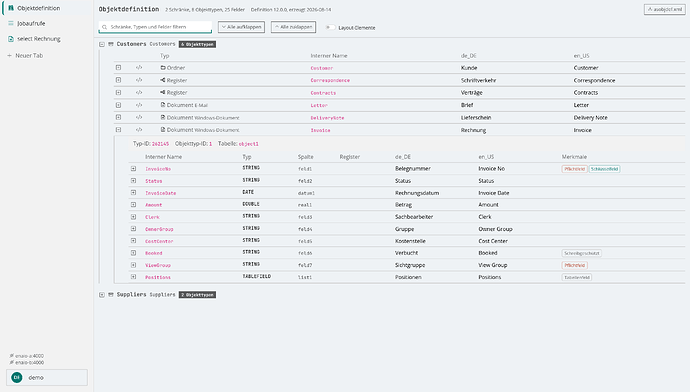
Task: Expand the Positions tablefield row
Action: (133, 277)
